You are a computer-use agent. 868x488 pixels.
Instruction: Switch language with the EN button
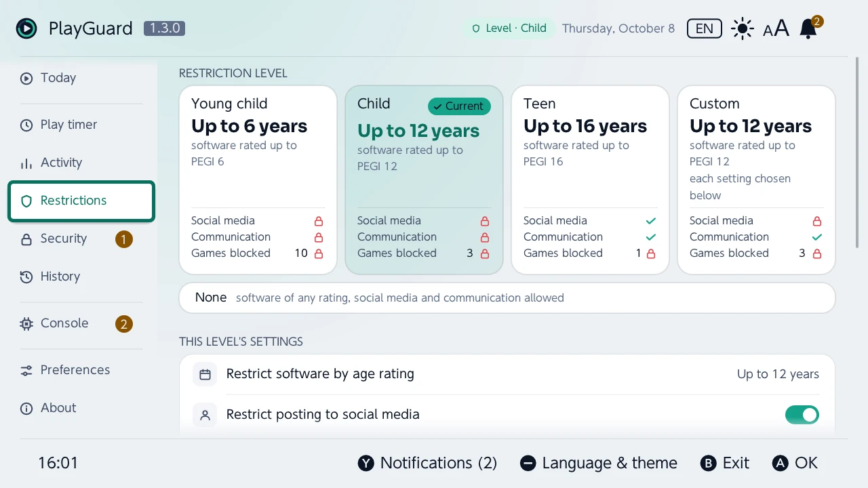(x=705, y=28)
